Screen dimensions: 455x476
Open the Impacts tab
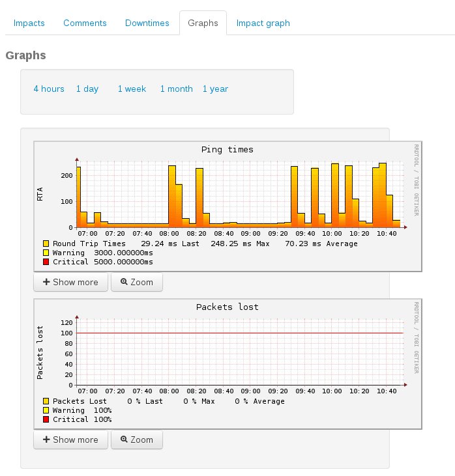(29, 23)
